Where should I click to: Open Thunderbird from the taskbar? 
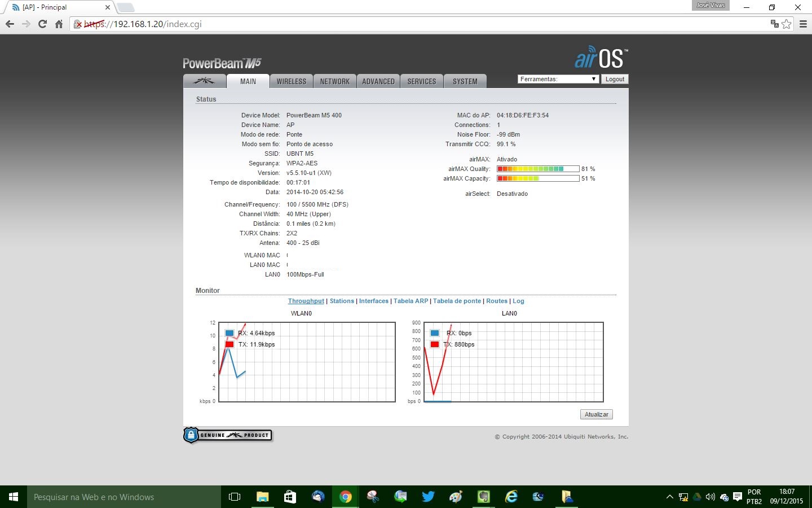tap(318, 497)
